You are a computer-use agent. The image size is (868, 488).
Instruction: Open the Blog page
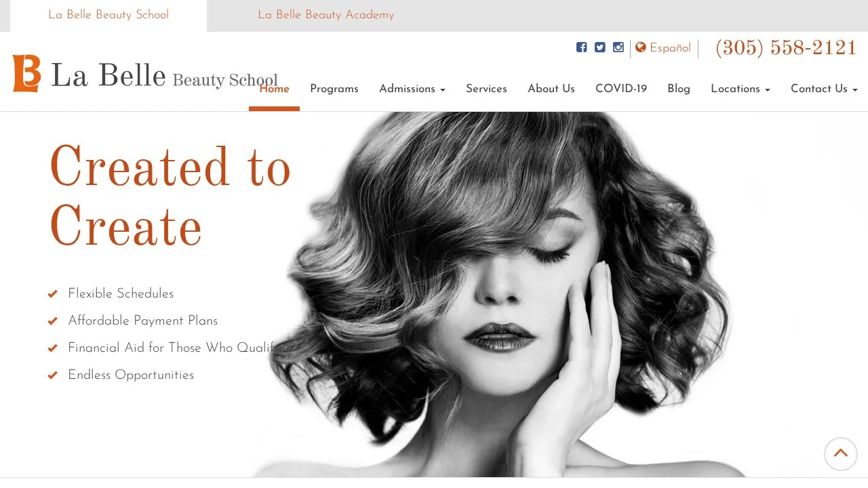pyautogui.click(x=679, y=89)
